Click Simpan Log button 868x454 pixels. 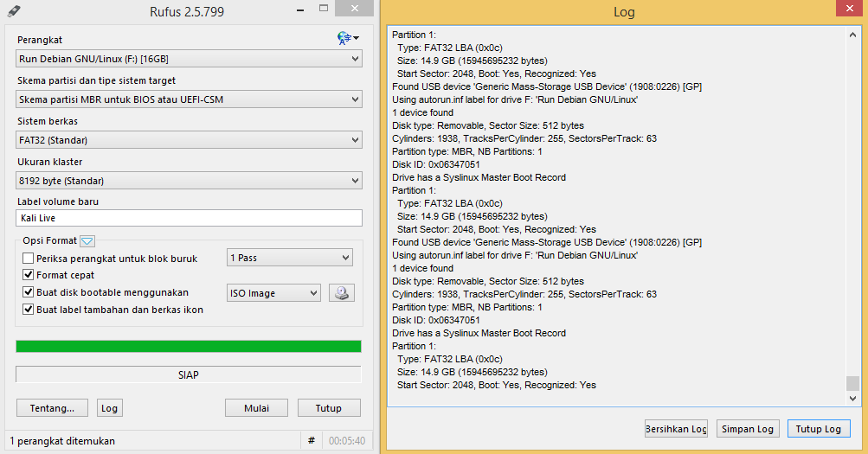point(748,429)
